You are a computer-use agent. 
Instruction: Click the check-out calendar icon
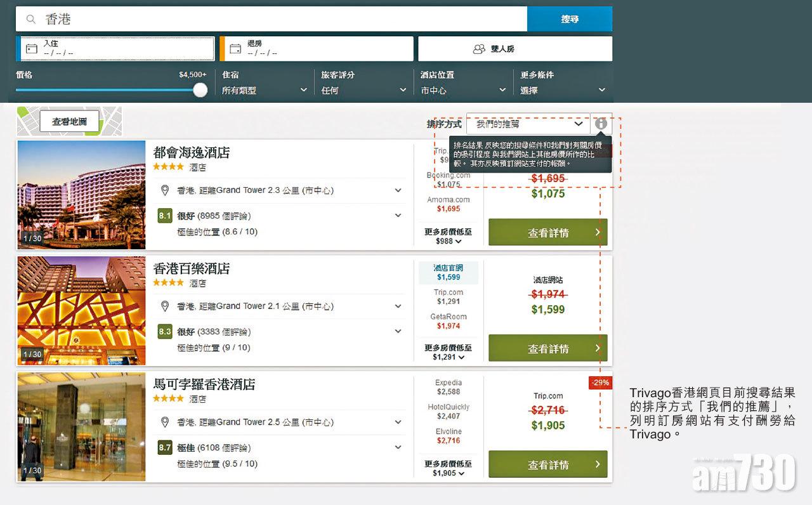tap(235, 48)
